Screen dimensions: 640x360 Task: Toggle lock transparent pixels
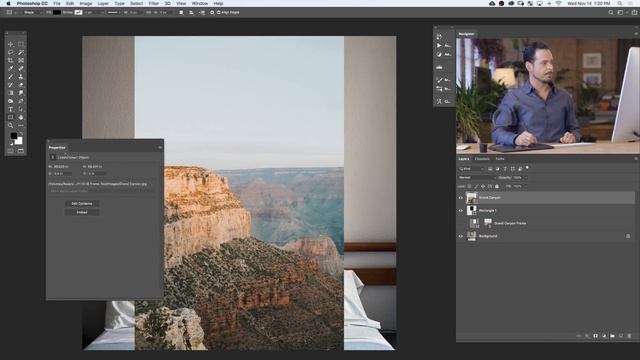469,186
